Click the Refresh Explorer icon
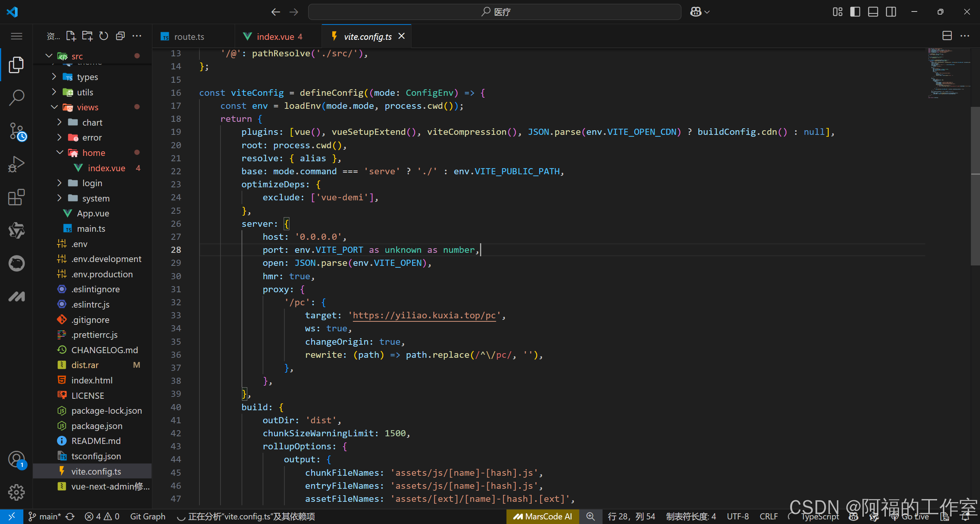The width and height of the screenshot is (980, 524). click(x=104, y=36)
